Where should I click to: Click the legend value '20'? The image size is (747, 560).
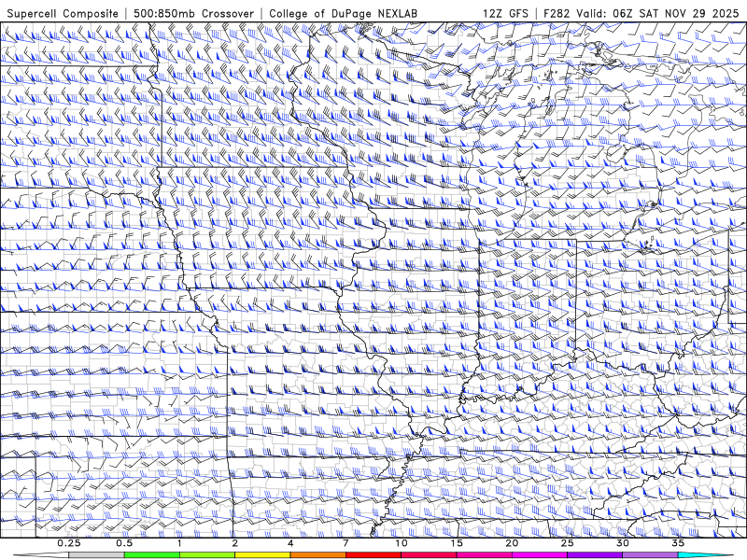point(512,543)
